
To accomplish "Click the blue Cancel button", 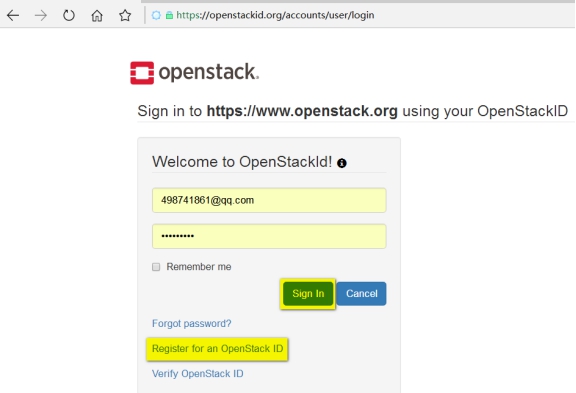I will (x=361, y=293).
